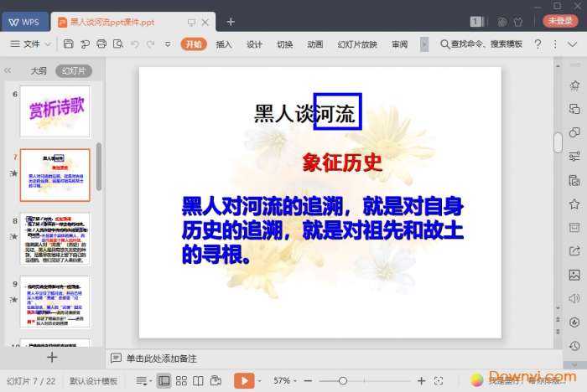The image size is (587, 392).
Task: Open the 幻灯片放映 tab
Action: pos(357,44)
